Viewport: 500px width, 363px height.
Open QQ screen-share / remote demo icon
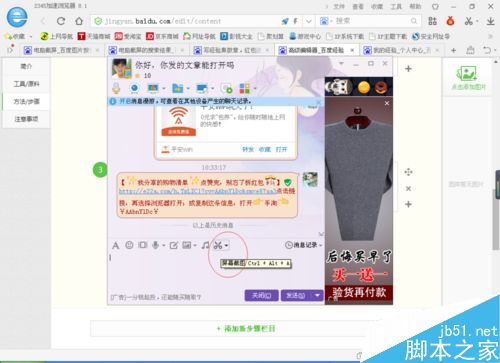point(153,88)
